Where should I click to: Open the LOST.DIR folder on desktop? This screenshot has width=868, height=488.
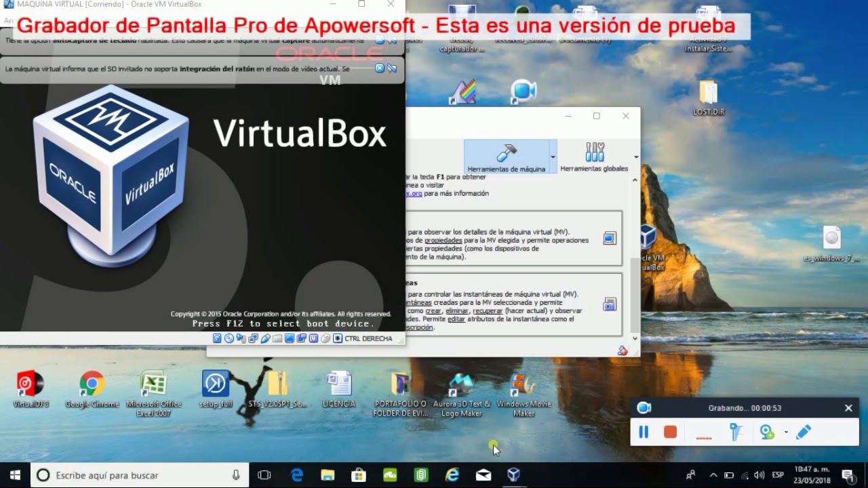click(x=709, y=99)
